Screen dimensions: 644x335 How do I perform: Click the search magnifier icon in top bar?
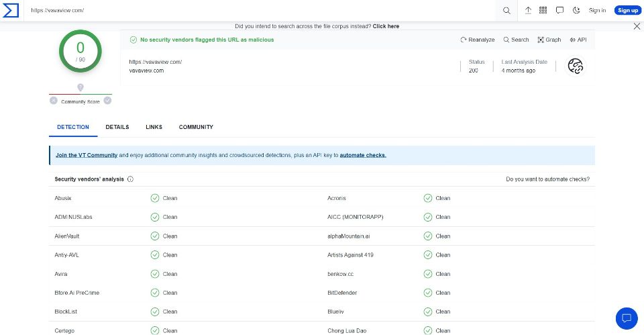507,11
